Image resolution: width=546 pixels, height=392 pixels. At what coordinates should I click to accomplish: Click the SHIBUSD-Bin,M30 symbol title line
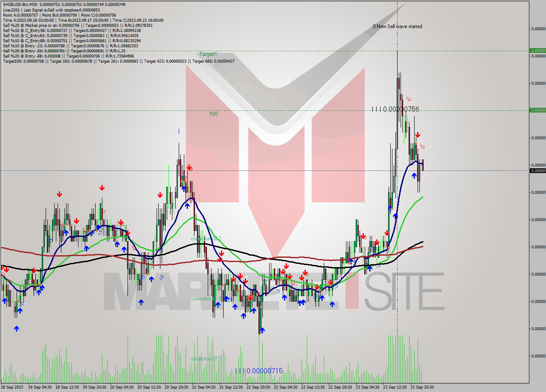[64, 5]
